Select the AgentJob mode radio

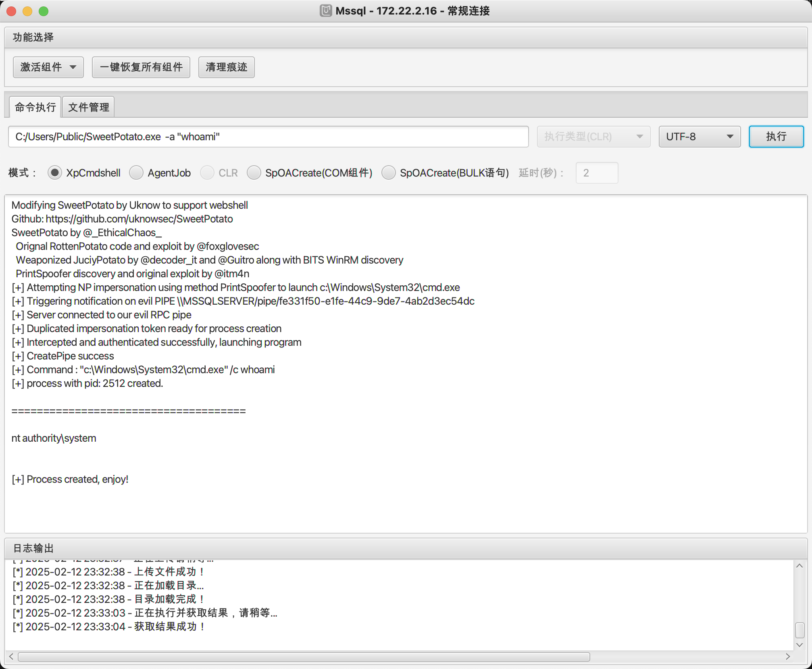(136, 173)
